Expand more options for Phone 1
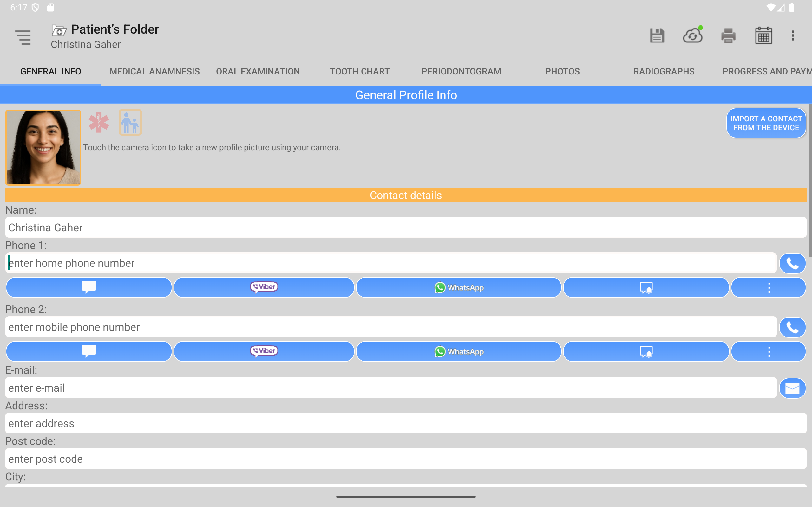The width and height of the screenshot is (812, 507). tap(769, 287)
